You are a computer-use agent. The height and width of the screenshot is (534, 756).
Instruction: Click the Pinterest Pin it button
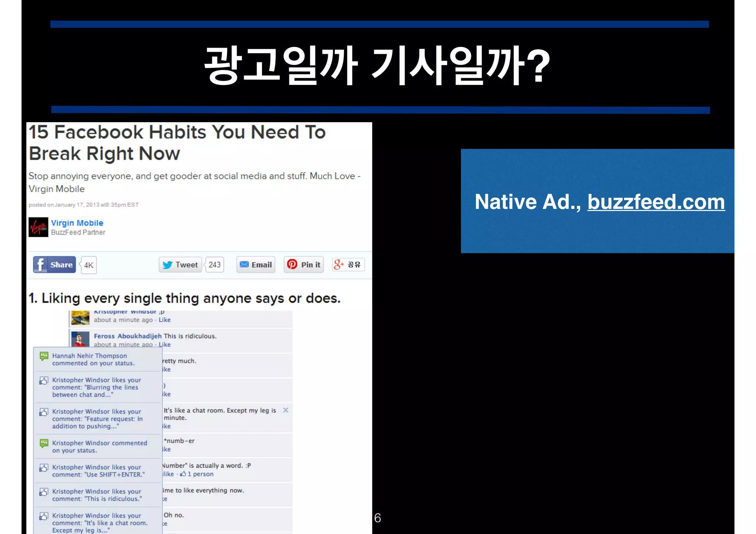(303, 265)
